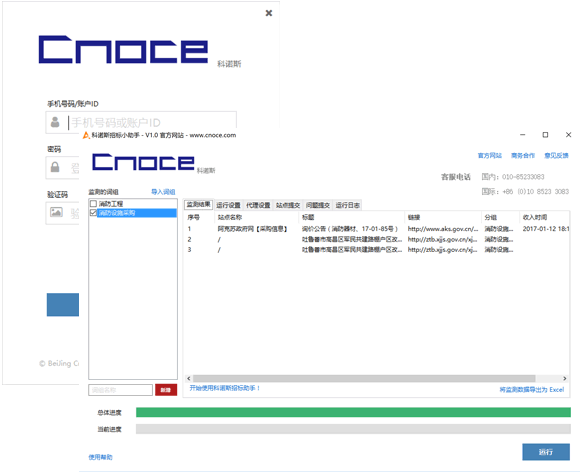Click the 开始使用科诺斯招标助手 link
The height and width of the screenshot is (476, 584).
tap(224, 388)
